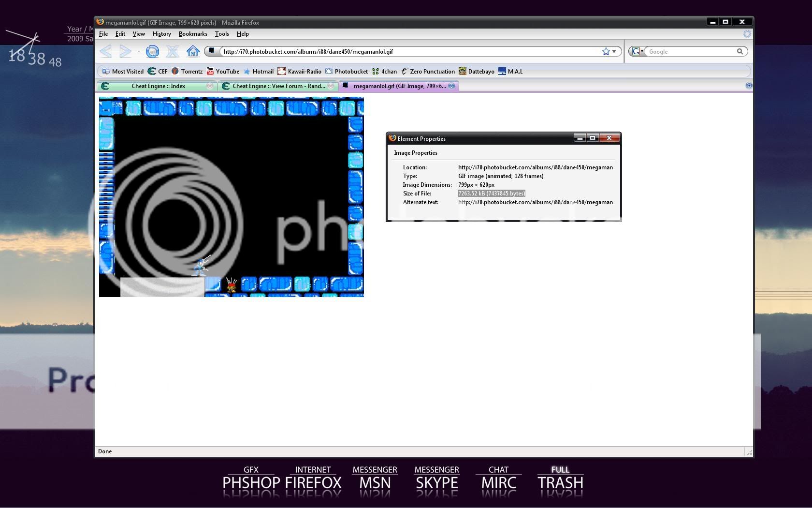Image resolution: width=812 pixels, height=508 pixels.
Task: Close the megamanlol.gif tab
Action: pyautogui.click(x=451, y=86)
